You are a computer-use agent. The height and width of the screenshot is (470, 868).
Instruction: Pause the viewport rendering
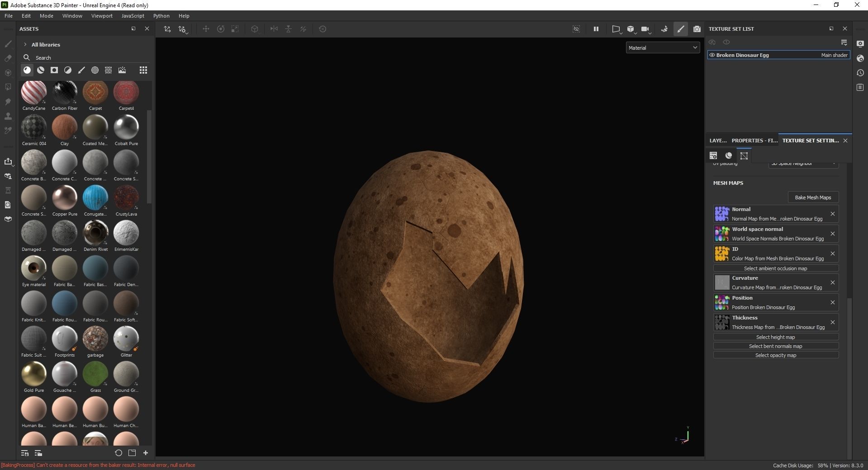tap(596, 29)
